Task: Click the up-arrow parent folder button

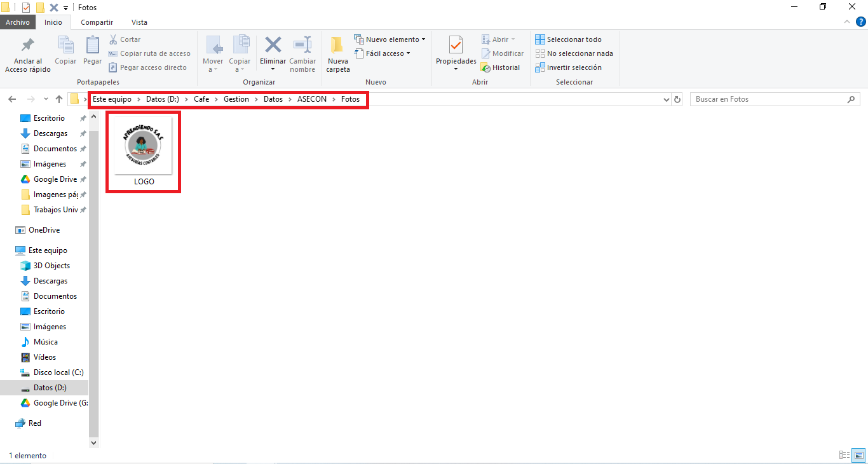Action: tap(59, 99)
